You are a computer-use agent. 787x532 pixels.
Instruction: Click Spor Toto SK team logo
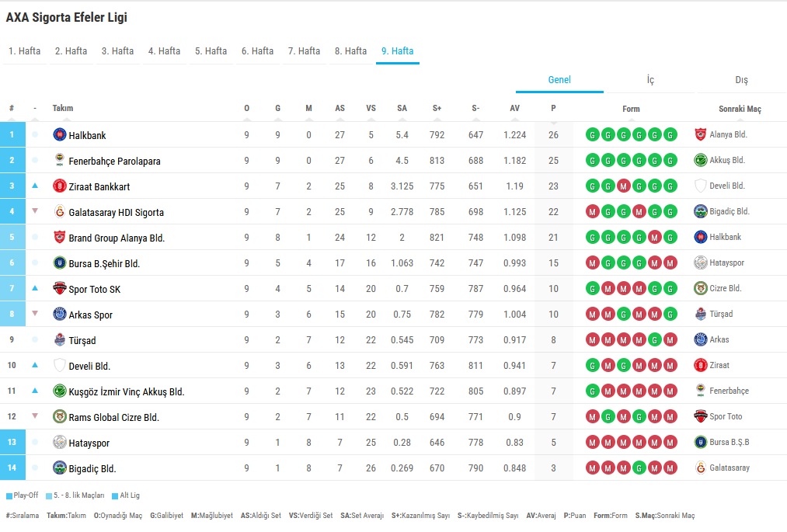[60, 288]
